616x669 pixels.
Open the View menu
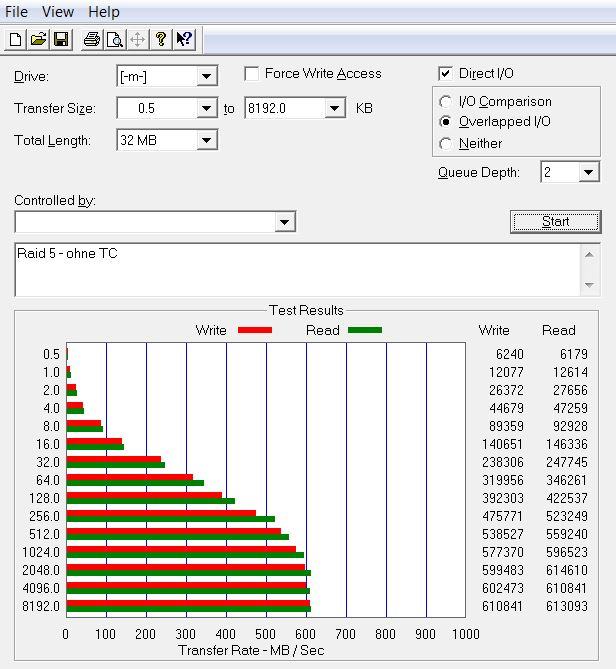(58, 12)
